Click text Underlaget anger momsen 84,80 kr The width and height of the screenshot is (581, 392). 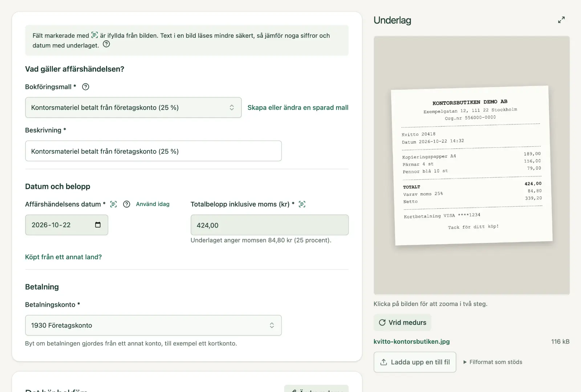point(261,240)
